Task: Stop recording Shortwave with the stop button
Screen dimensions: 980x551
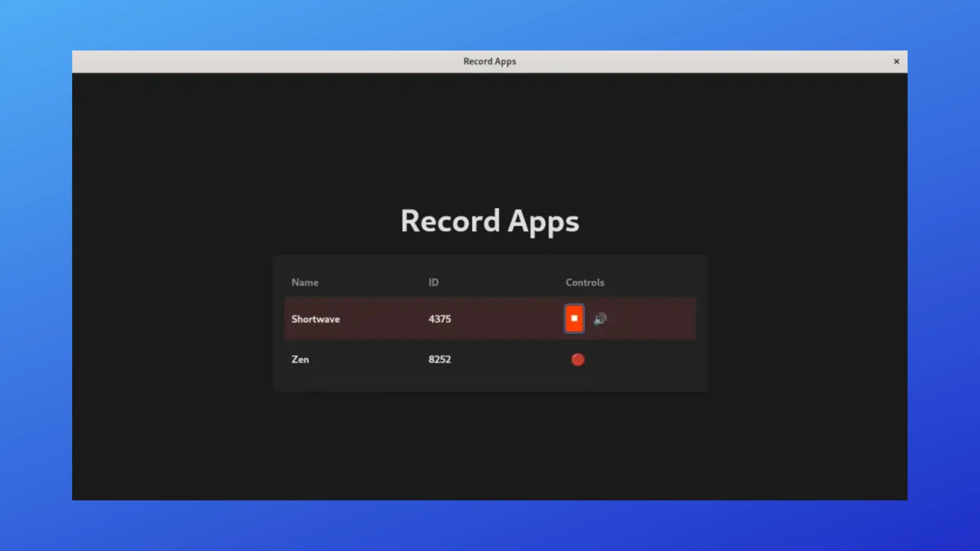Action: click(x=574, y=318)
